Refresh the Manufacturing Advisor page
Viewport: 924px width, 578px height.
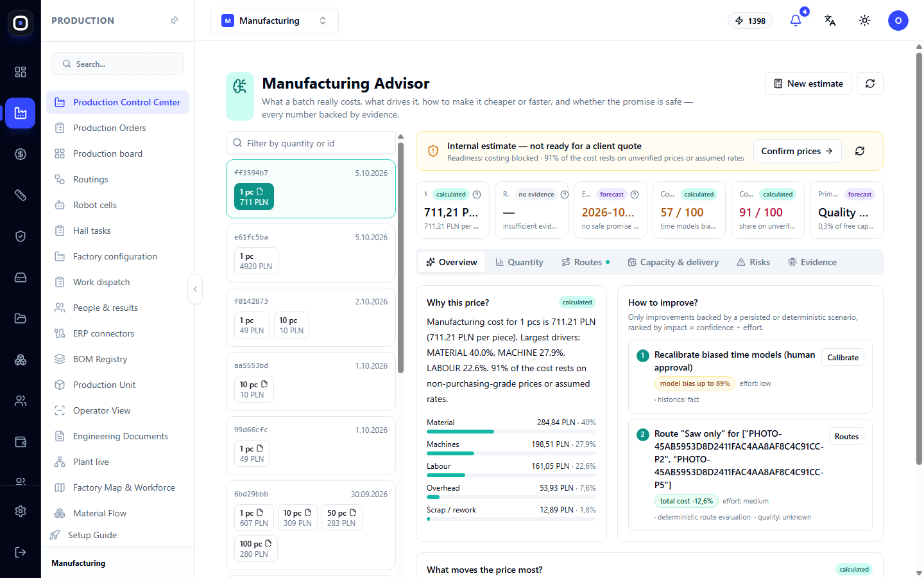click(870, 83)
